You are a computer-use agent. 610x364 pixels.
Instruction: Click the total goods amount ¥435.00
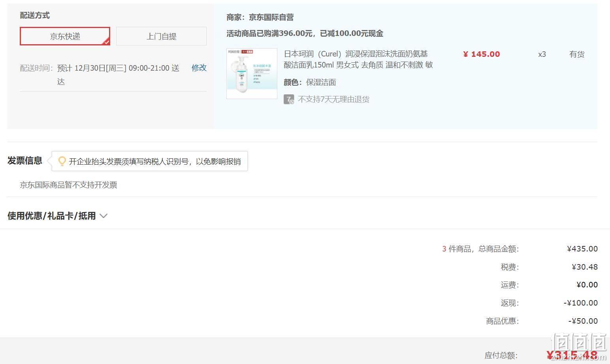pos(582,249)
